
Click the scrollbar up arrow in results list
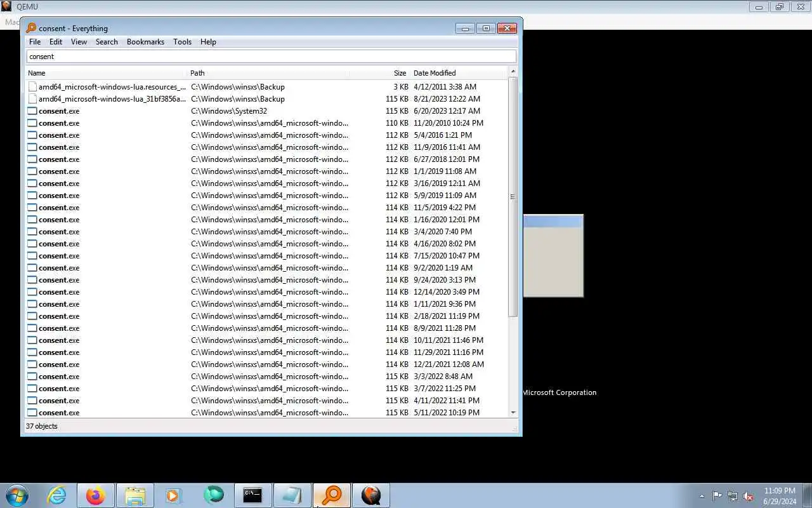point(513,72)
